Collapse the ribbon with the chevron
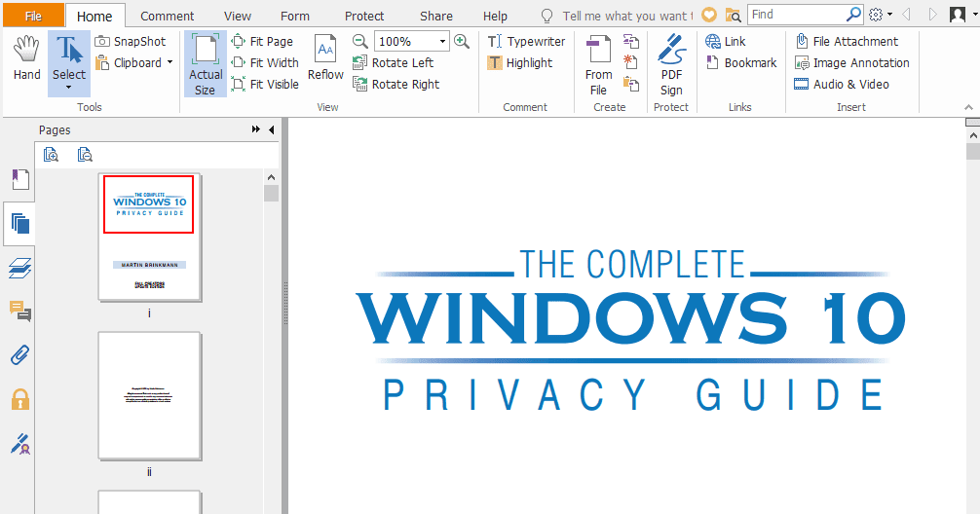Viewport: 980px width, 514px height. pyautogui.click(x=968, y=107)
